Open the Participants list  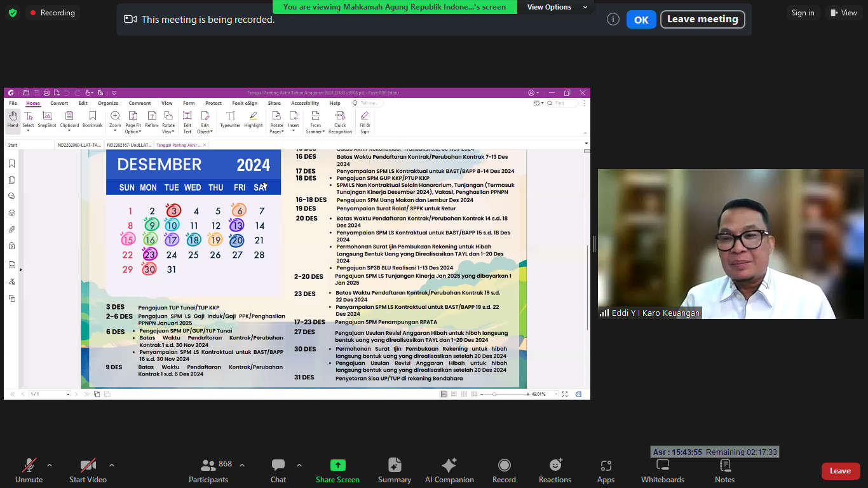208,470
